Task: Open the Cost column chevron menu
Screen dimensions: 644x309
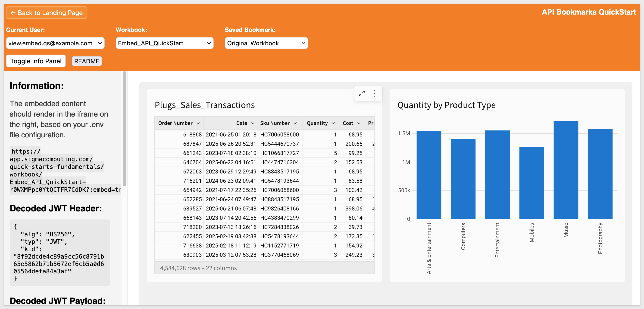Action: click(359, 123)
